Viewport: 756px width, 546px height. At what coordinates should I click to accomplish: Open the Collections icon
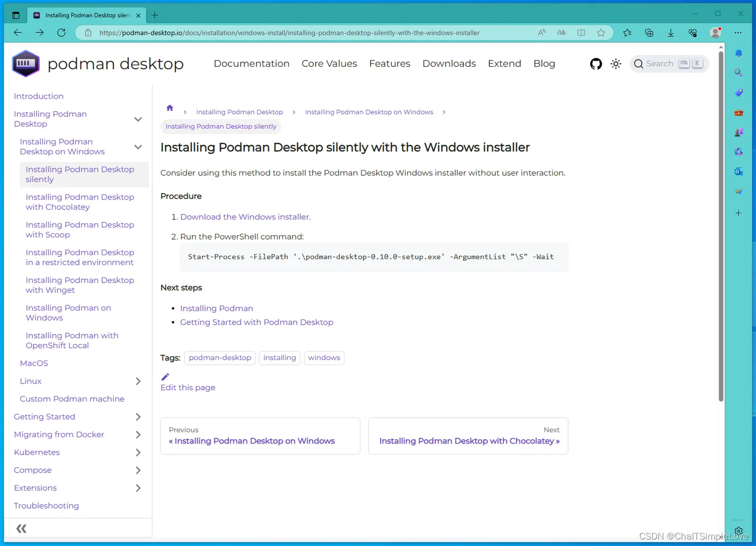pos(649,33)
